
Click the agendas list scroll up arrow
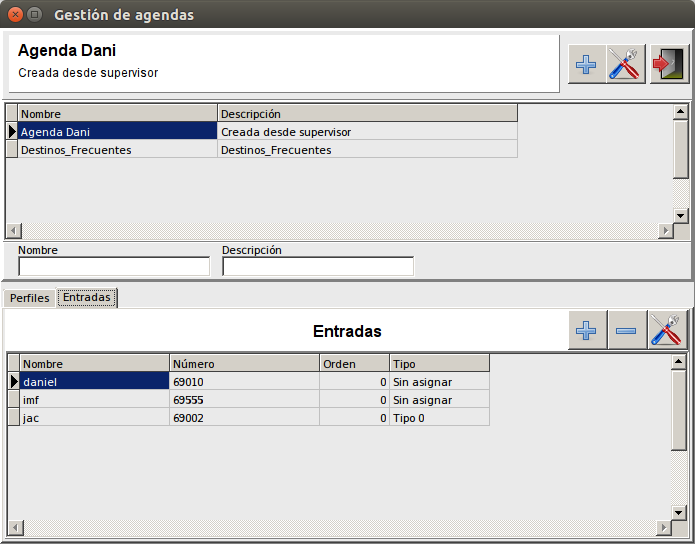pos(680,112)
